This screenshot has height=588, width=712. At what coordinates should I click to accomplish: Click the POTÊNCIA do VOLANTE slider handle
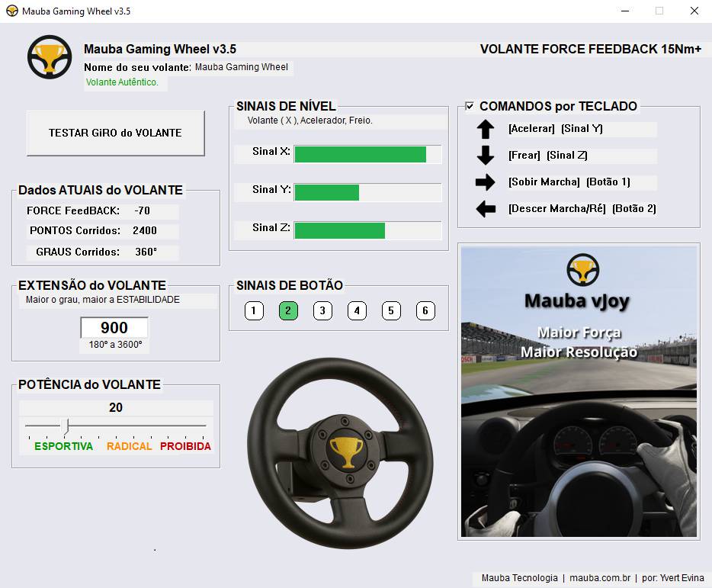point(65,426)
